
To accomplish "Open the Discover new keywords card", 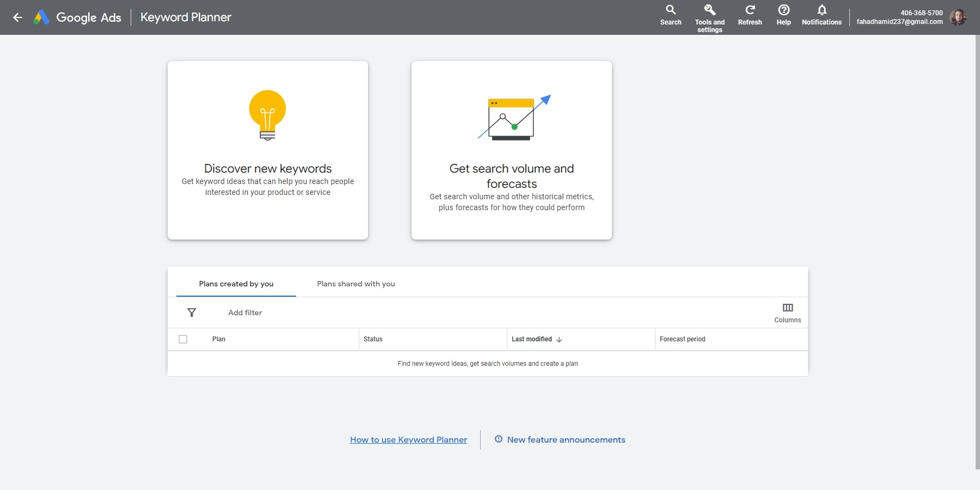I will 267,150.
